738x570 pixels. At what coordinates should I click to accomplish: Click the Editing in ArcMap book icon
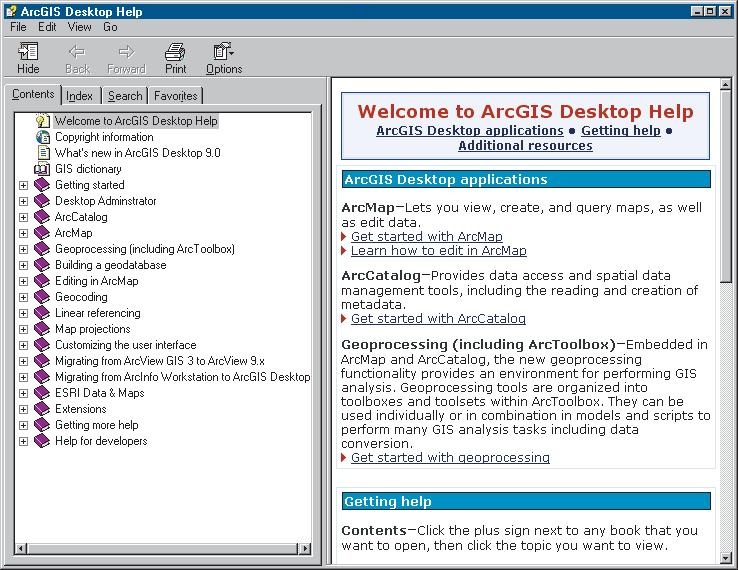[42, 281]
